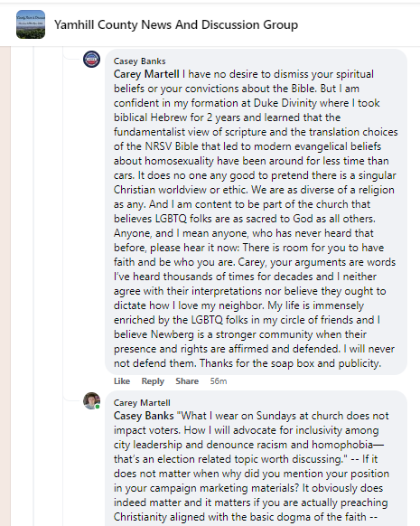
Task: Like Casey Banks' comment
Action: [x=122, y=381]
